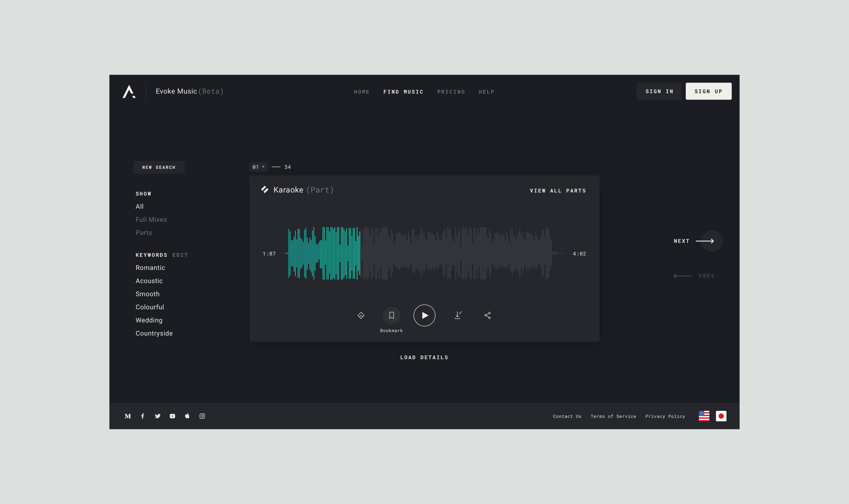The width and height of the screenshot is (849, 504).
Task: Open the YouTube icon in the footer
Action: pos(172,416)
